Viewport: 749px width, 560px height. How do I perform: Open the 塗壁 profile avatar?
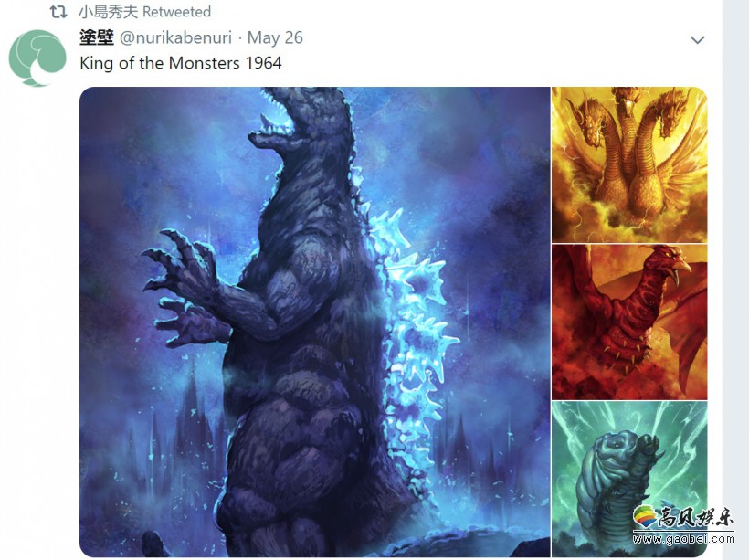37,58
